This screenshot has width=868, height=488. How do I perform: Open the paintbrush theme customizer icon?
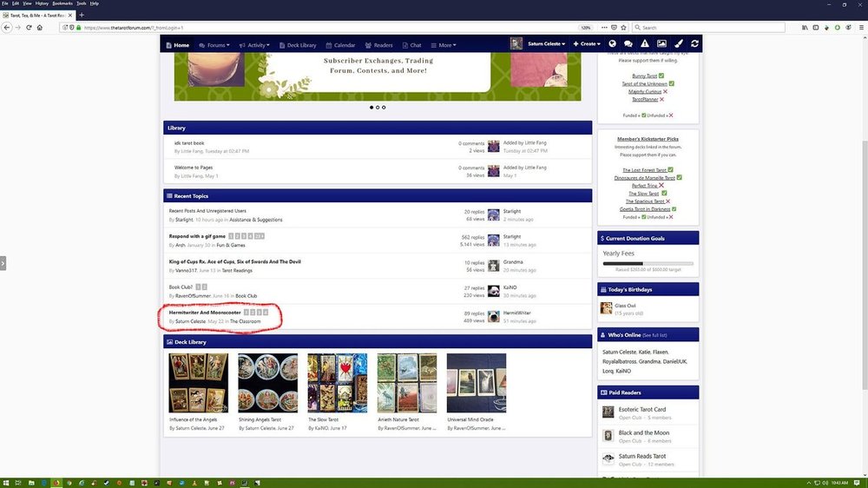(x=679, y=43)
